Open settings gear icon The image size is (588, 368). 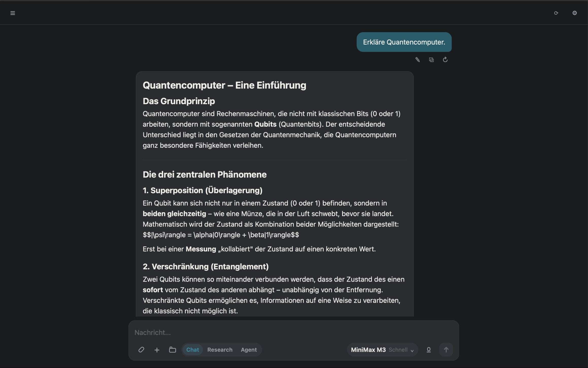coord(575,13)
